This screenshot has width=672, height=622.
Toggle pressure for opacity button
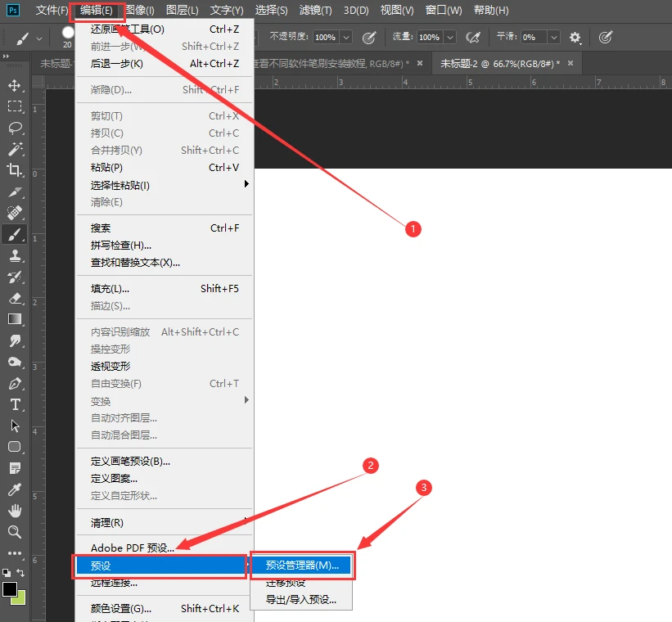point(369,37)
